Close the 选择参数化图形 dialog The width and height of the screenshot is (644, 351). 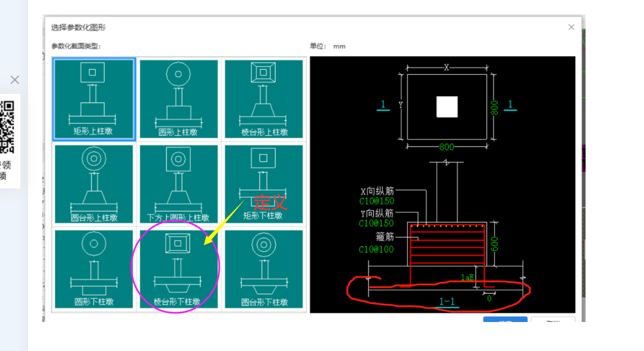pyautogui.click(x=571, y=27)
